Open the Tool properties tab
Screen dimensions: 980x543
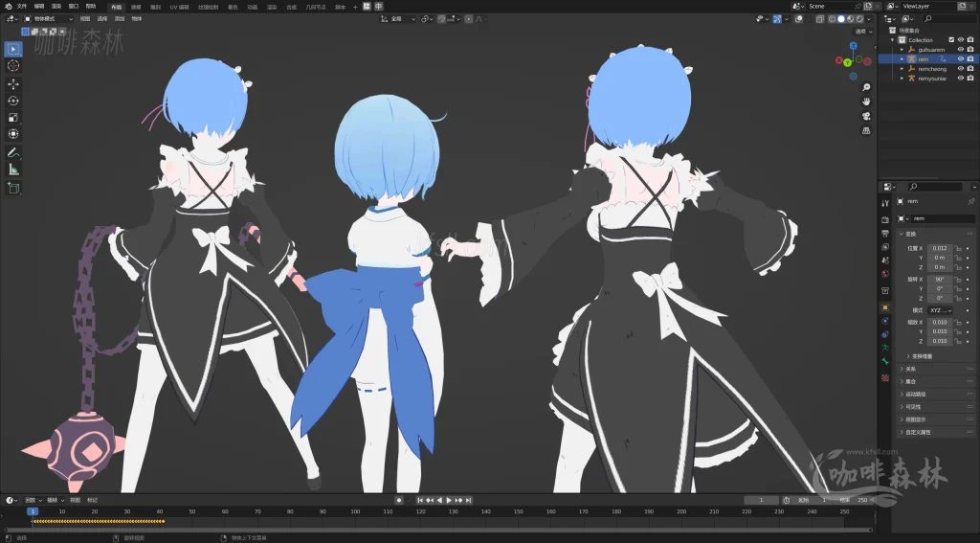885,203
